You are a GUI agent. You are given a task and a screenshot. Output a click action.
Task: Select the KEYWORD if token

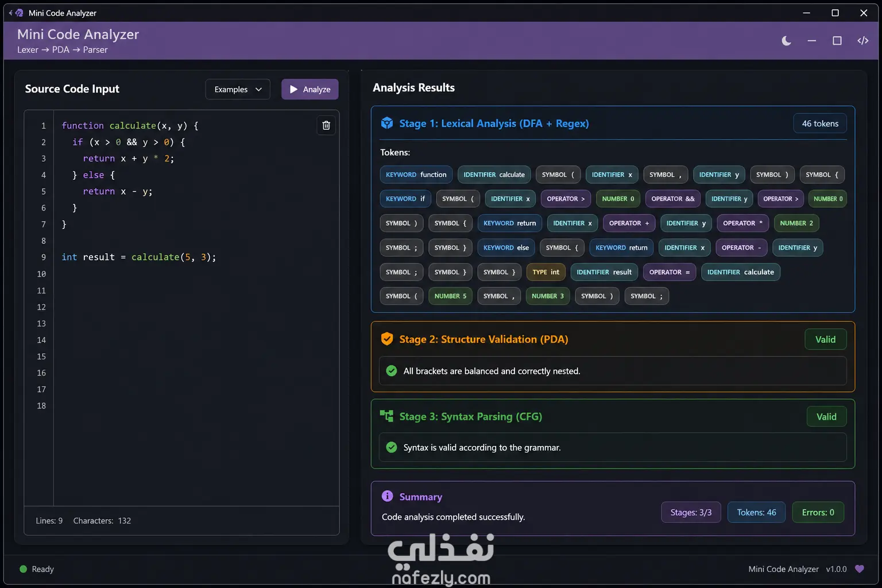405,199
